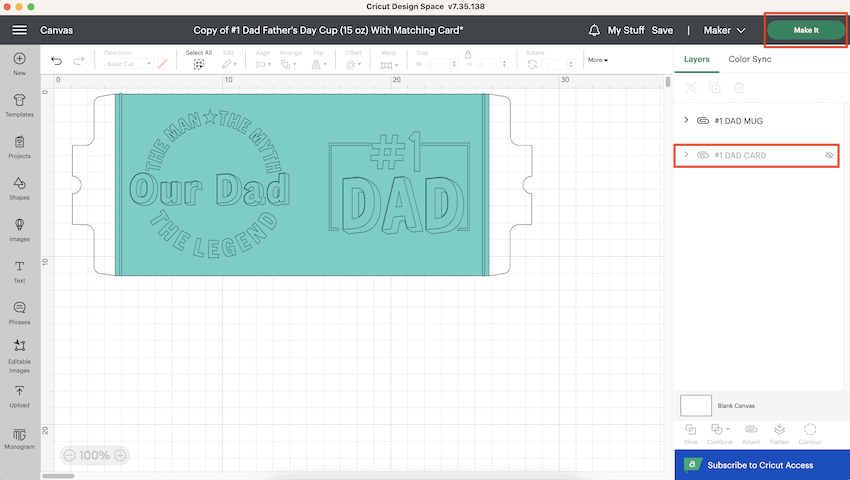Show the hidden #1 DAD CARD layer

829,155
